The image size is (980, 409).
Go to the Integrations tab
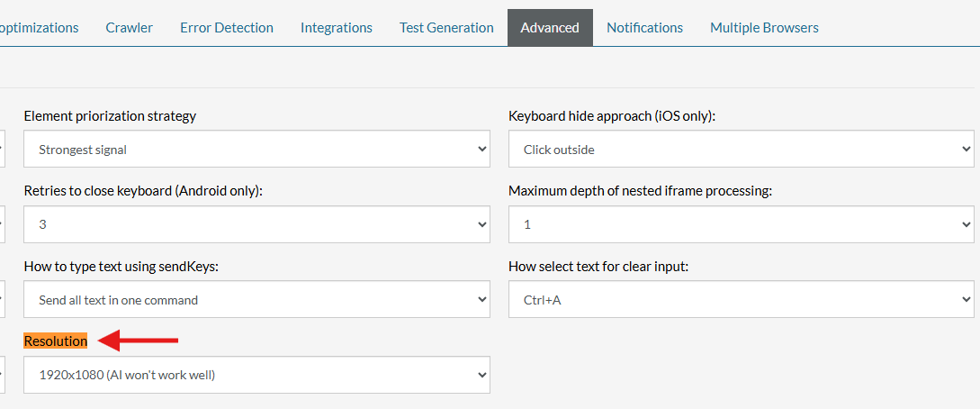coord(336,27)
